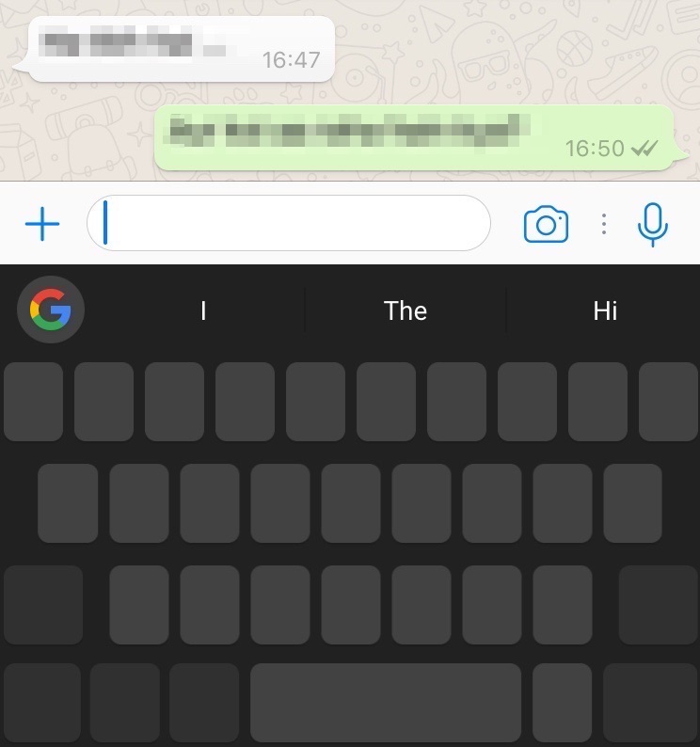This screenshot has width=700, height=747.
Task: Tap the unlabeled key where Q sits on QWERTY
Action: (33, 402)
